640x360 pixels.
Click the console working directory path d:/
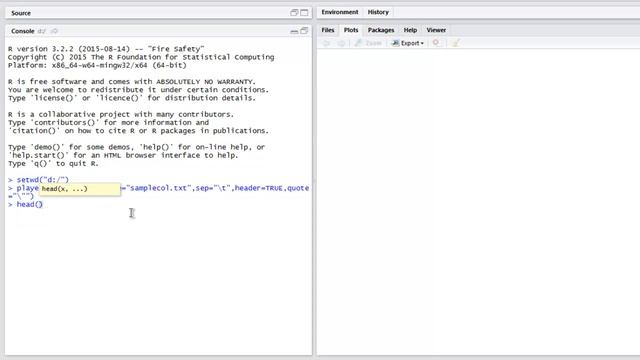point(42,31)
